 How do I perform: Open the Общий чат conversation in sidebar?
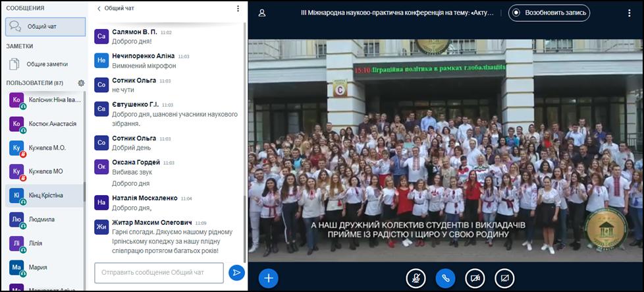pos(45,27)
